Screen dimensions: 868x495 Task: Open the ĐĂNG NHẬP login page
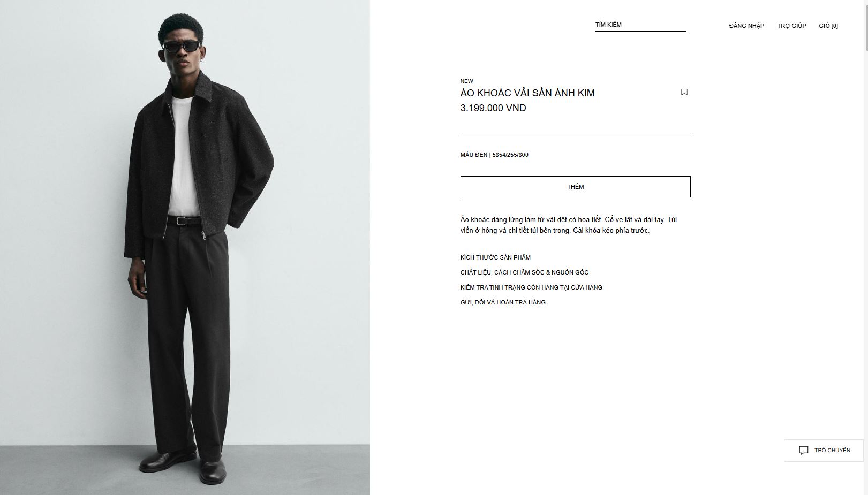746,26
